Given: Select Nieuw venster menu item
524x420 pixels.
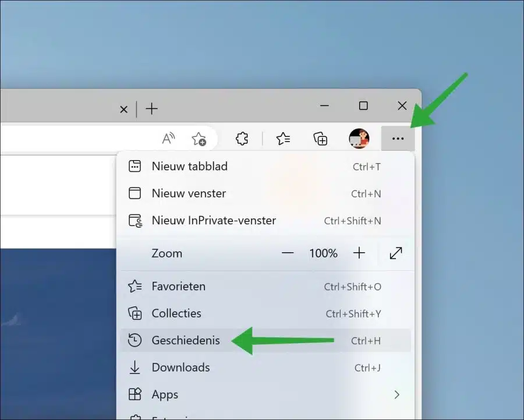Looking at the screenshot, I should point(265,193).
